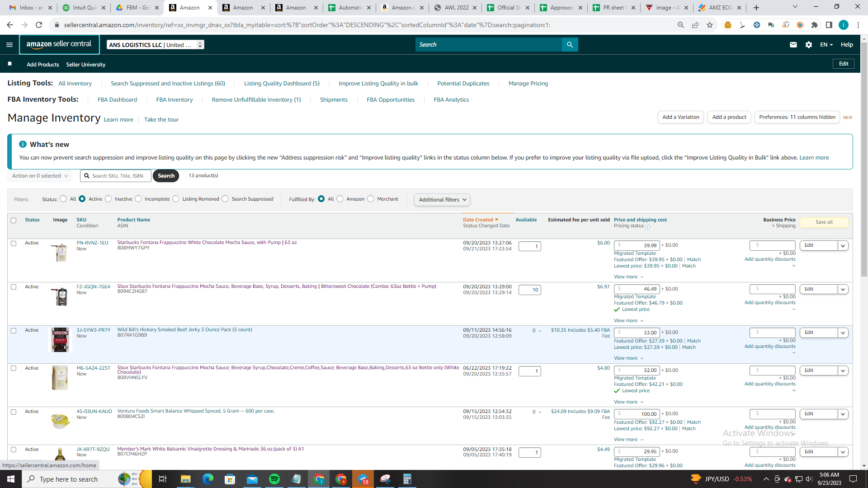Open Microsoft Store from the taskbar
The image size is (868, 488).
point(230,479)
